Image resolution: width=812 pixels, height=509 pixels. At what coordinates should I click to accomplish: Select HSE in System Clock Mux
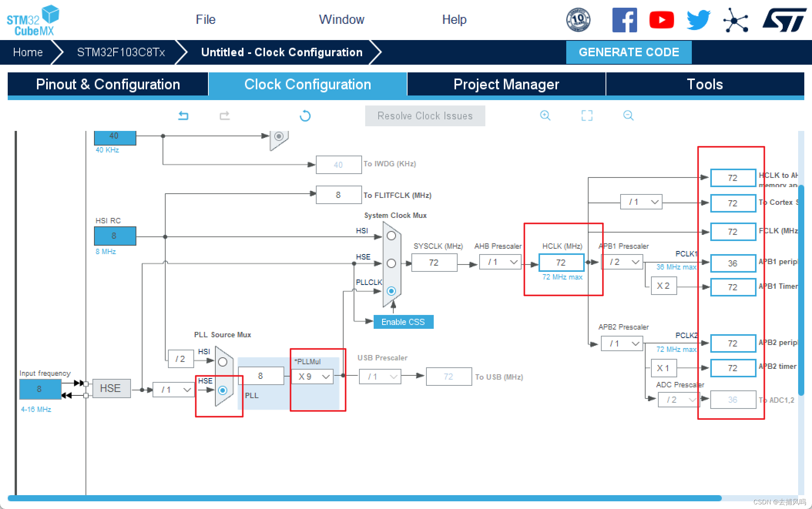coord(391,263)
